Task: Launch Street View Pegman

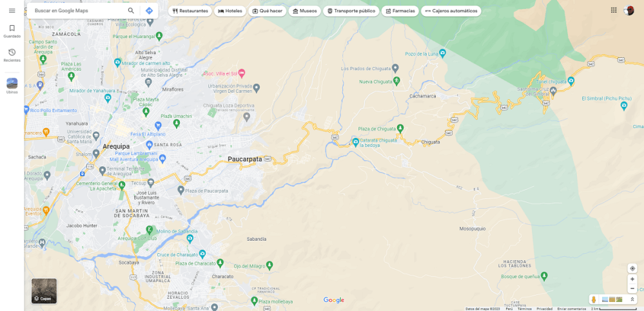Action: (594, 299)
